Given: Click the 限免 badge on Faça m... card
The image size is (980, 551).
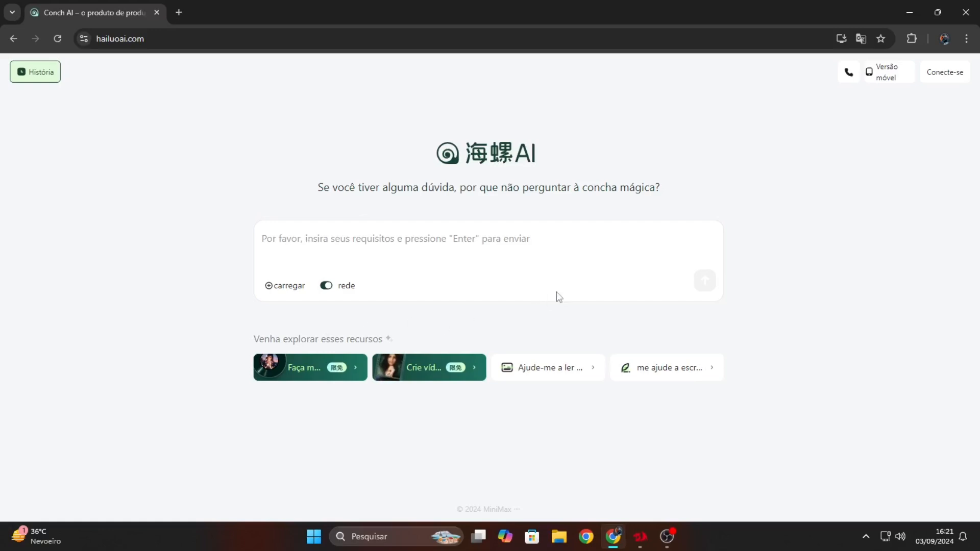Looking at the screenshot, I should pos(337,367).
